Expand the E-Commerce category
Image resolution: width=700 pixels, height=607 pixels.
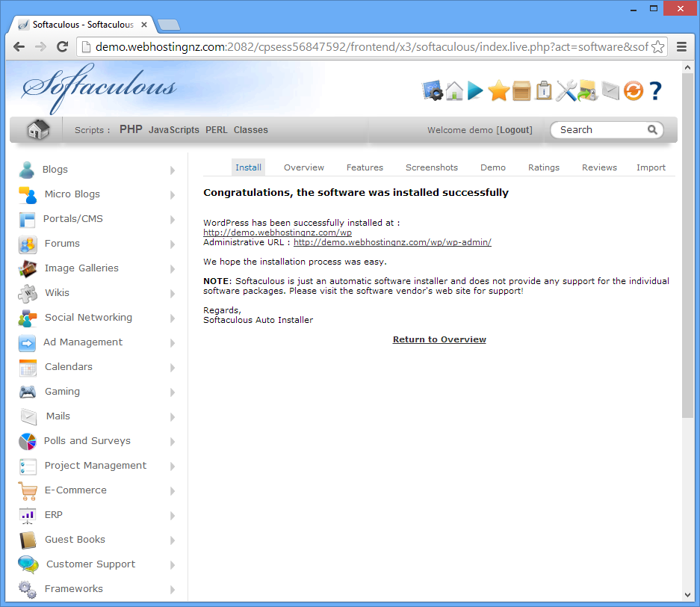coord(75,490)
